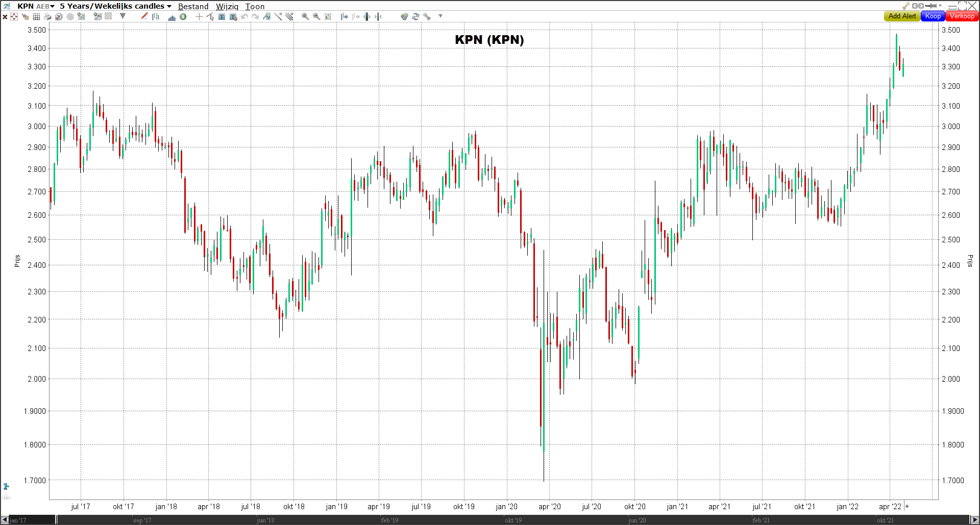Open the Wijzig menu
The width and height of the screenshot is (980, 525).
[x=227, y=7]
